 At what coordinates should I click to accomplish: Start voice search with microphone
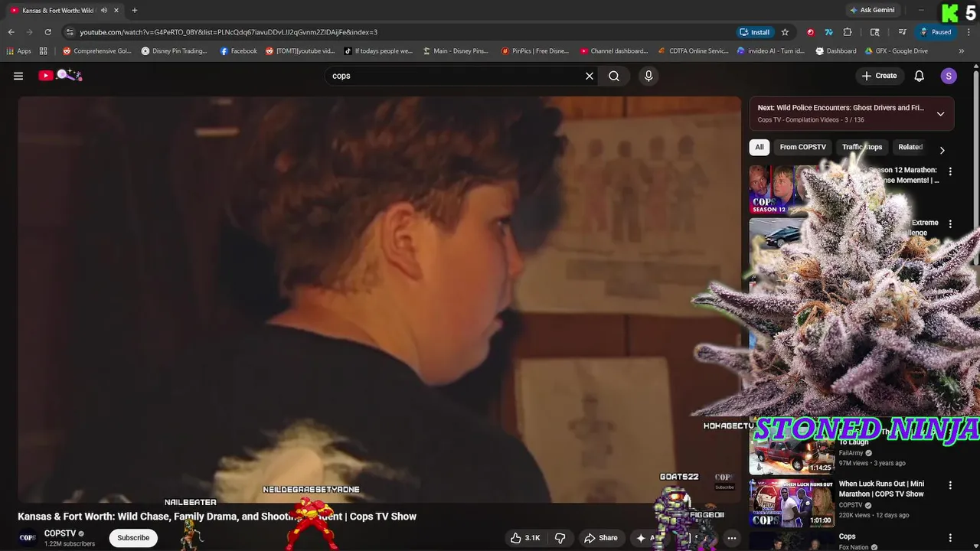pos(648,76)
